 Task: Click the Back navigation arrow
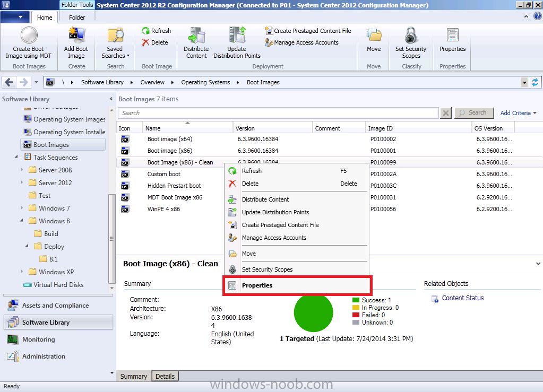coord(9,82)
